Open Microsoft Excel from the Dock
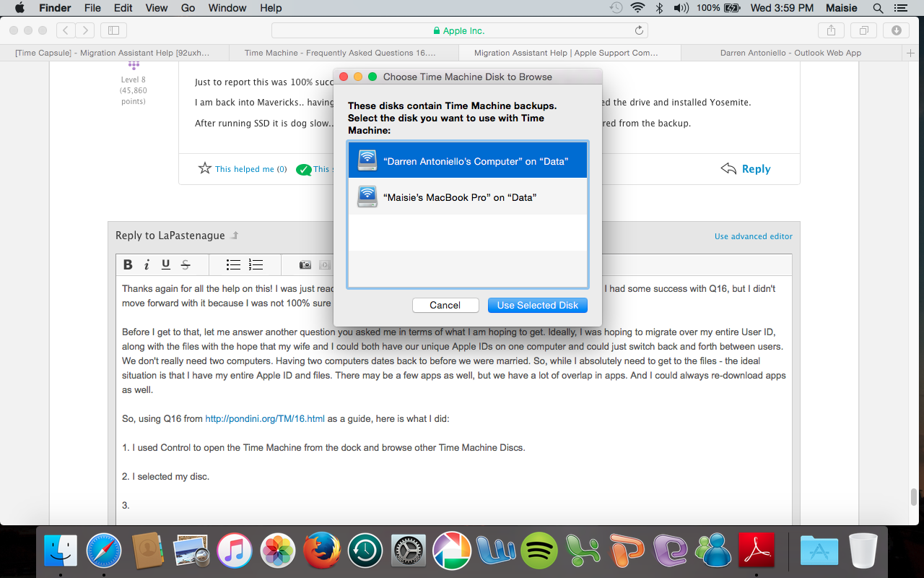The height and width of the screenshot is (578, 924). coord(583,551)
